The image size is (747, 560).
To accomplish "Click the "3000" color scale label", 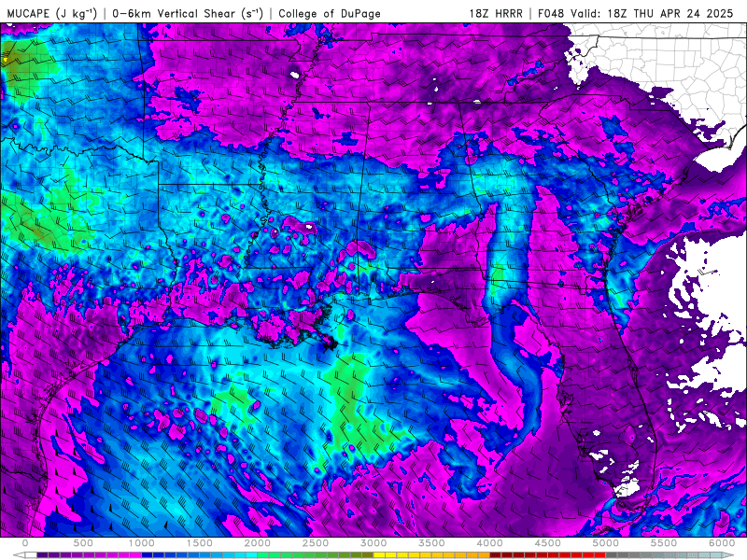I will point(373,543).
